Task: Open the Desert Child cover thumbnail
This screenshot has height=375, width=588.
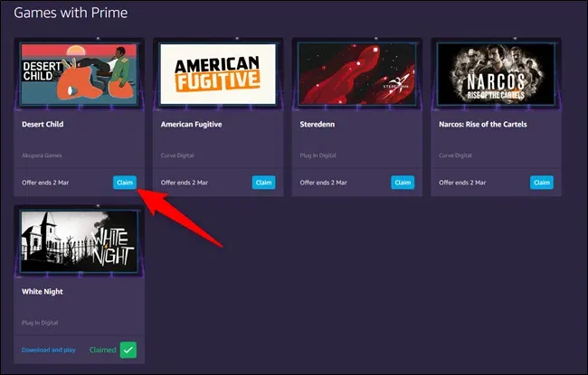Action: pos(79,74)
